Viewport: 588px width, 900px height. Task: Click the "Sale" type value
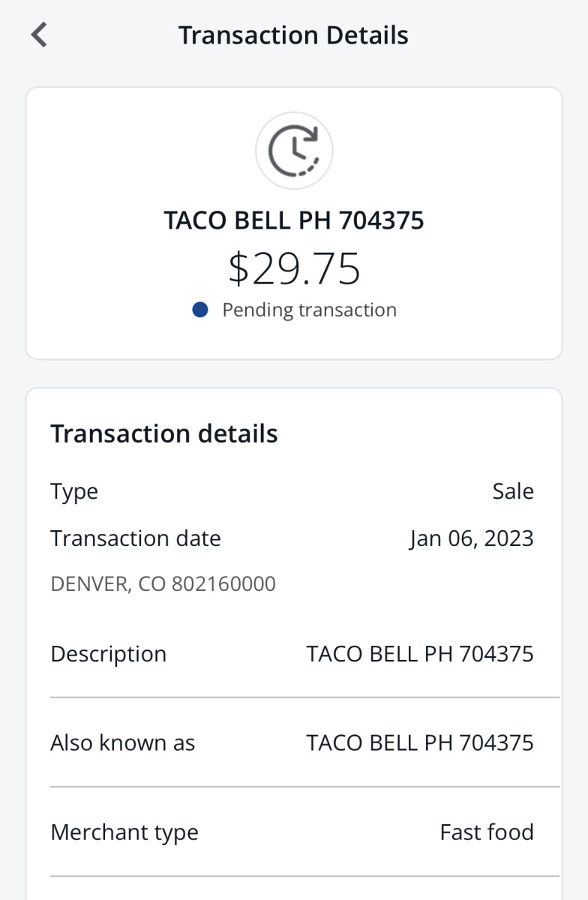click(x=513, y=491)
